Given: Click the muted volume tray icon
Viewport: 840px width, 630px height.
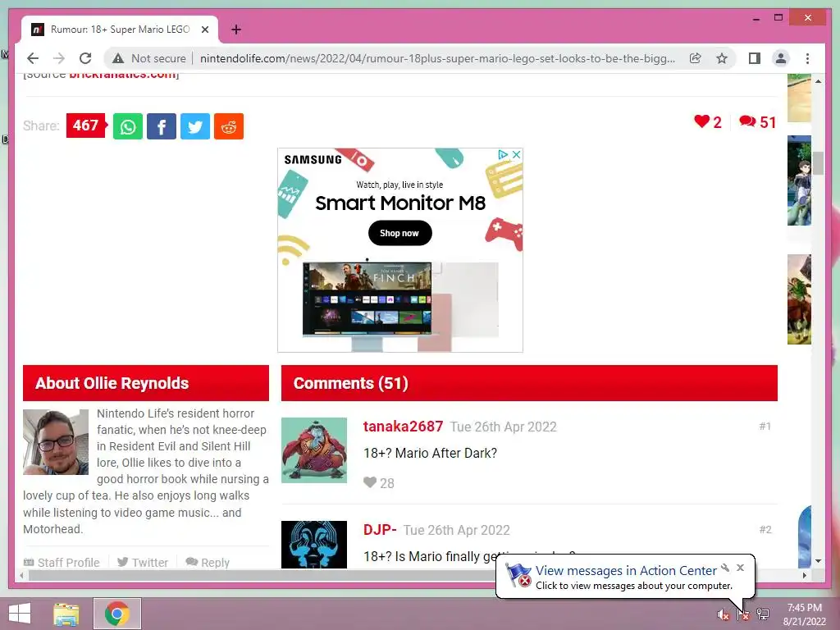Looking at the screenshot, I should [724, 614].
